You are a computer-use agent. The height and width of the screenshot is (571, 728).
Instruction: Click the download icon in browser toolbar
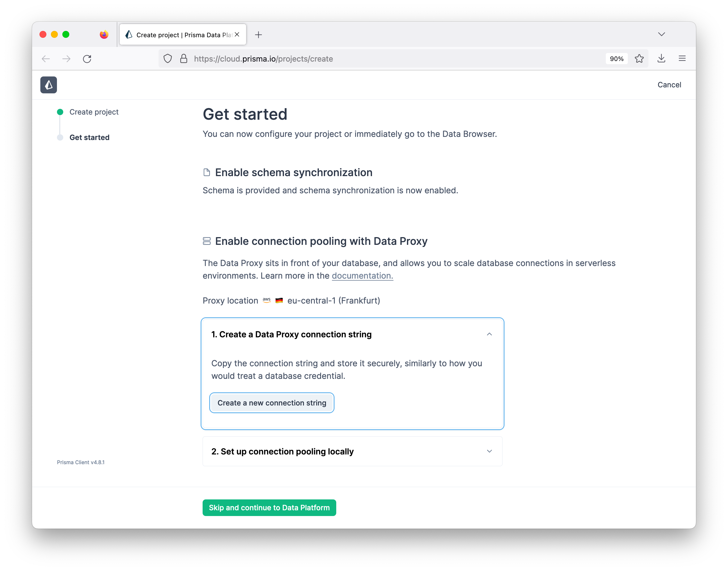pyautogui.click(x=661, y=58)
